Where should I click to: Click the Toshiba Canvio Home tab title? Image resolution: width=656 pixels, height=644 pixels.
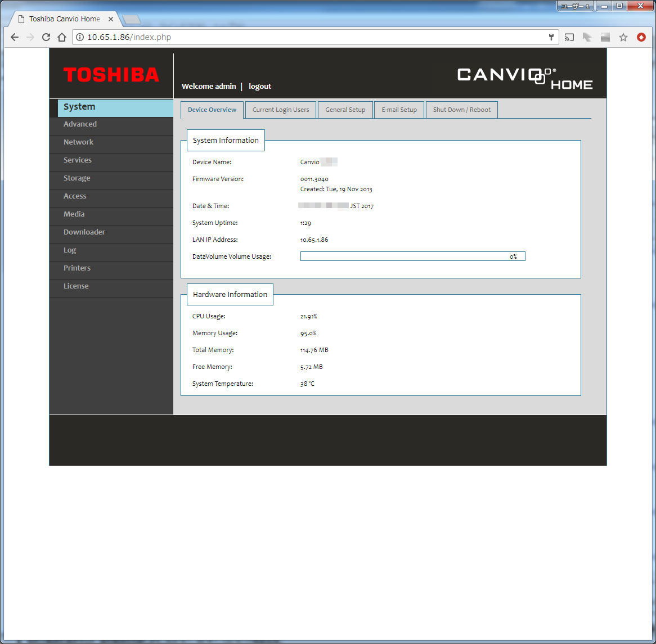65,19
